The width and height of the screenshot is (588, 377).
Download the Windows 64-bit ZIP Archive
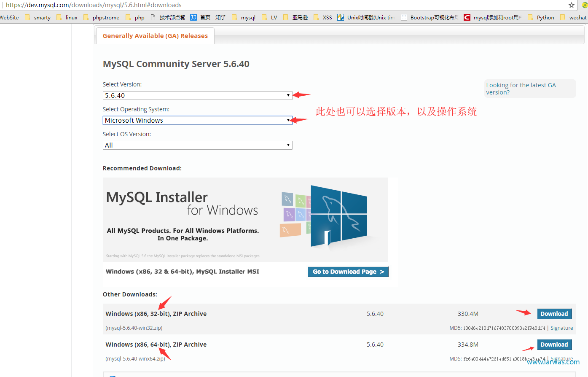coord(554,345)
